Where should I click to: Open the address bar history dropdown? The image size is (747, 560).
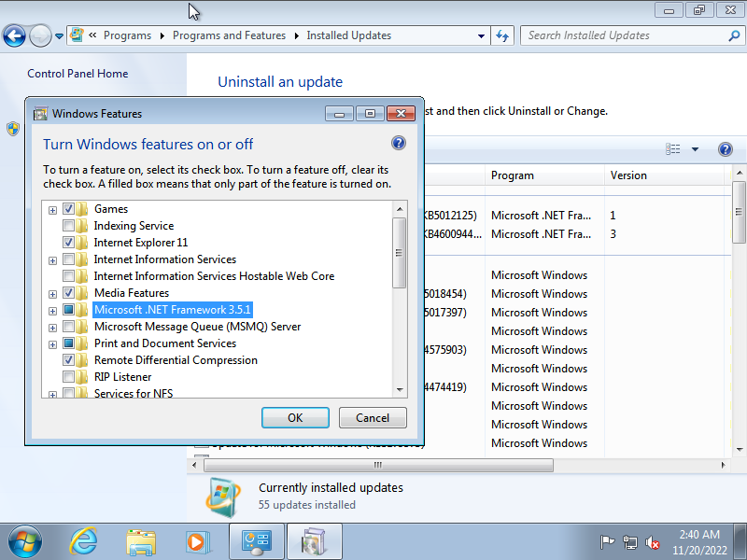click(481, 35)
